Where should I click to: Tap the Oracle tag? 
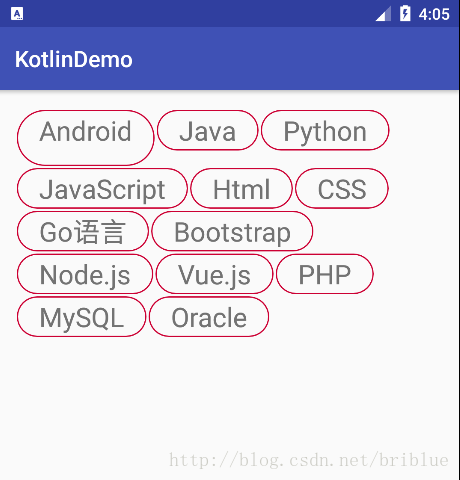tap(209, 317)
